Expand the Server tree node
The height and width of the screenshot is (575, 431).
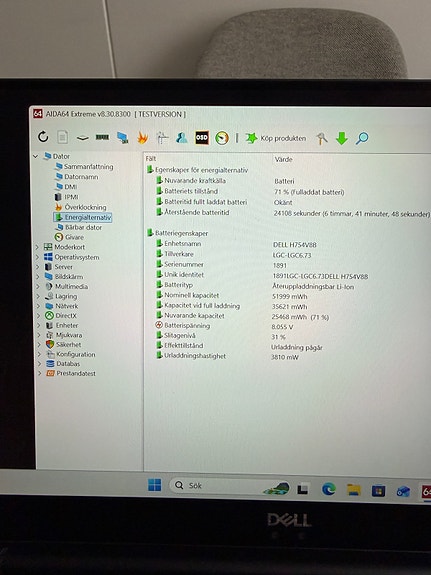coord(37,267)
